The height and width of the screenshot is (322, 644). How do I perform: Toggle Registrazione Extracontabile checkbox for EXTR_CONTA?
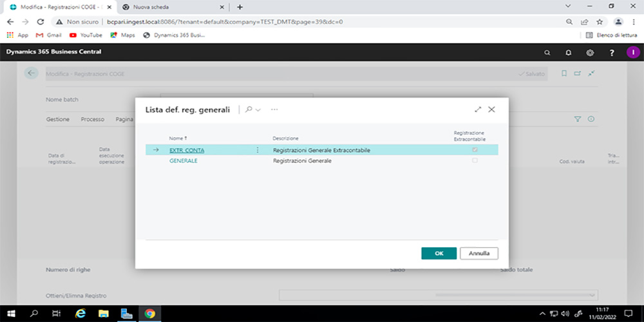(475, 150)
